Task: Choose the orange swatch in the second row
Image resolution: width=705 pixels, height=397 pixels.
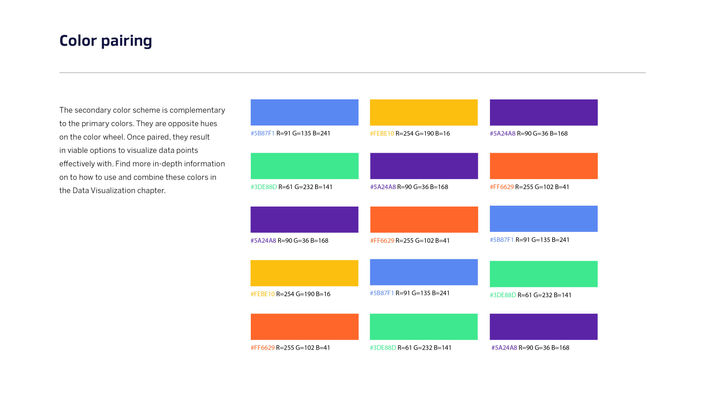Action: [544, 166]
